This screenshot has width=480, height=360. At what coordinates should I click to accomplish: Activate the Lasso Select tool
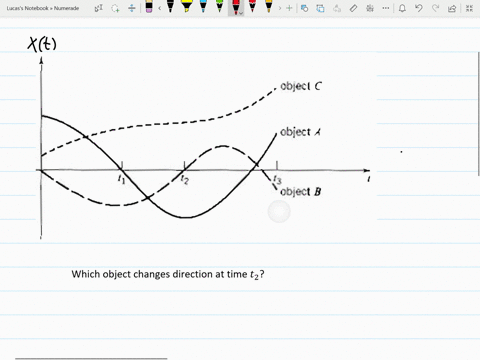115,8
